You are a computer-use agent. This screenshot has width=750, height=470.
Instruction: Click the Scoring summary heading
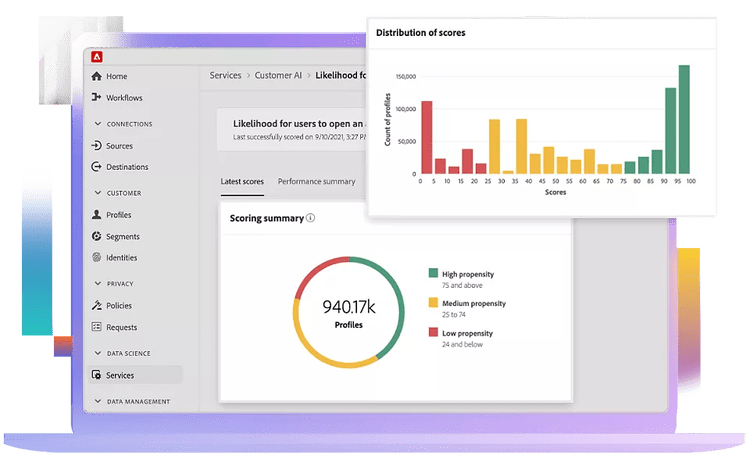[266, 219]
